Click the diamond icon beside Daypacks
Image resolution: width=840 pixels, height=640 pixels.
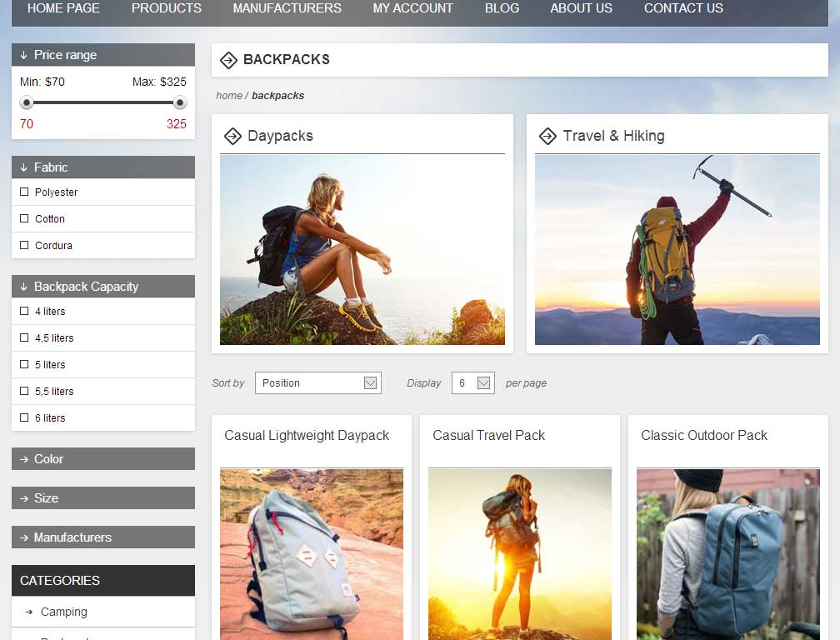(233, 136)
